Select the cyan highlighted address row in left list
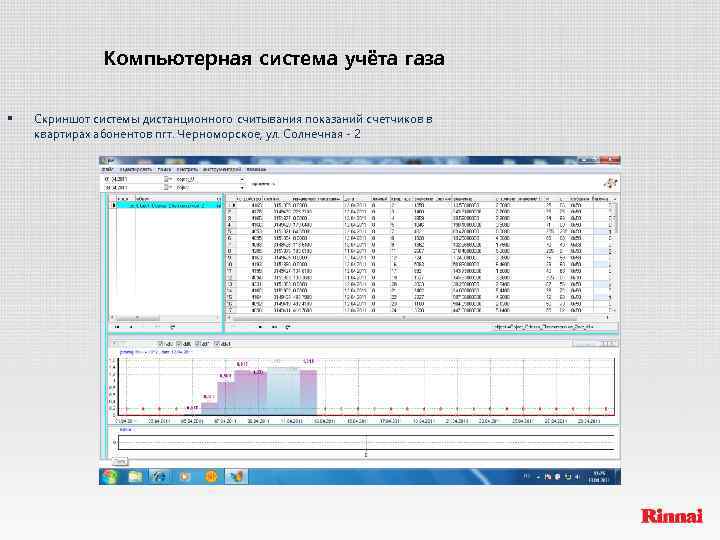Image resolution: width=720 pixels, height=540 pixels. 167,206
